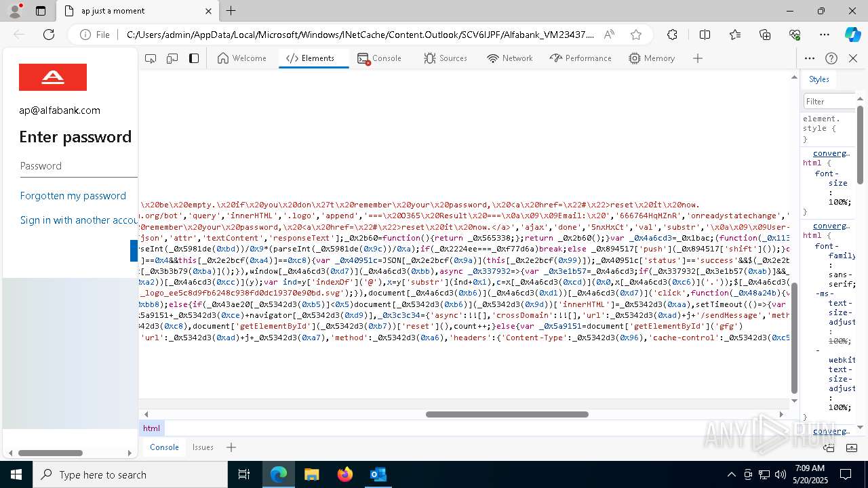Focus the Styles Filter box
Screen dimensions: 868x488
point(829,101)
